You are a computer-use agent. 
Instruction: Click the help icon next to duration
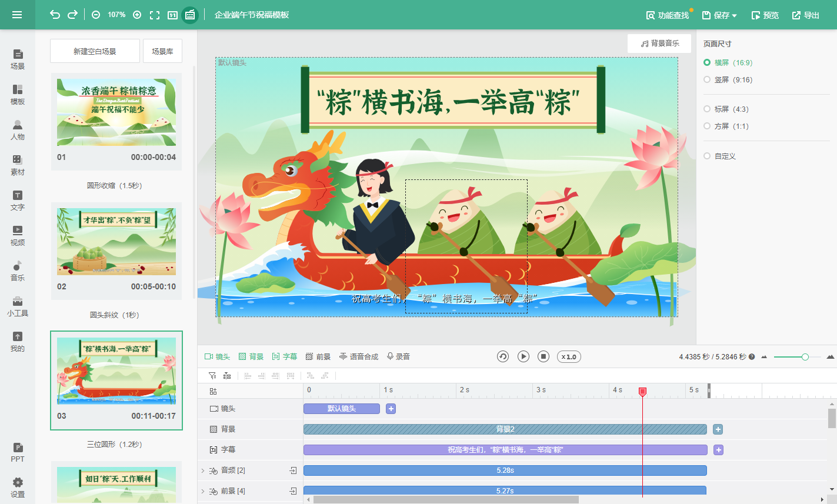click(x=752, y=357)
